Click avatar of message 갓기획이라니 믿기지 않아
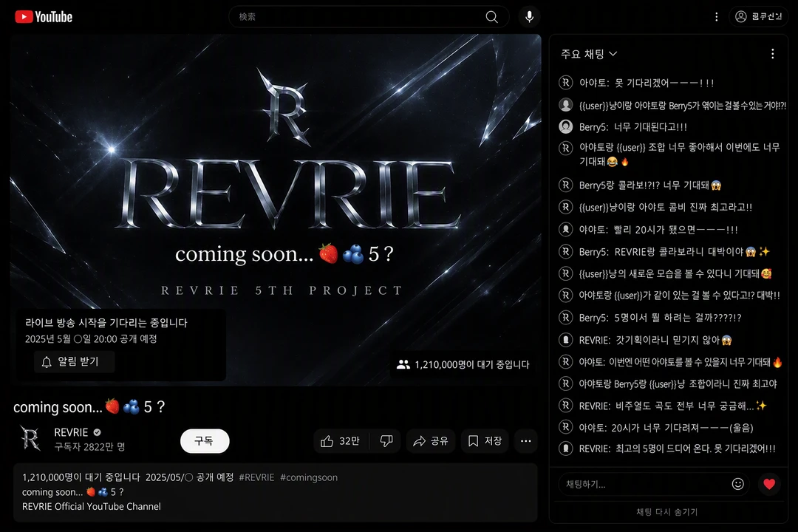 565,340
